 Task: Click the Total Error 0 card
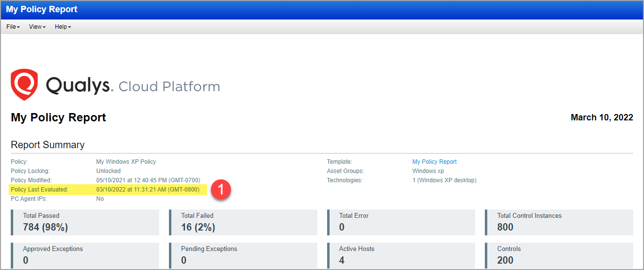pyautogui.click(x=401, y=222)
